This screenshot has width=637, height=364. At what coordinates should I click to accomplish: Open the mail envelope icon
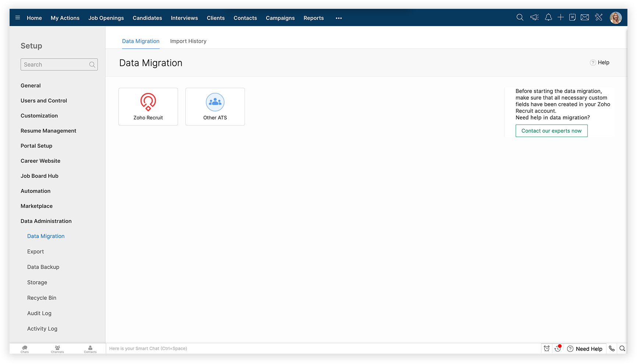pos(585,17)
